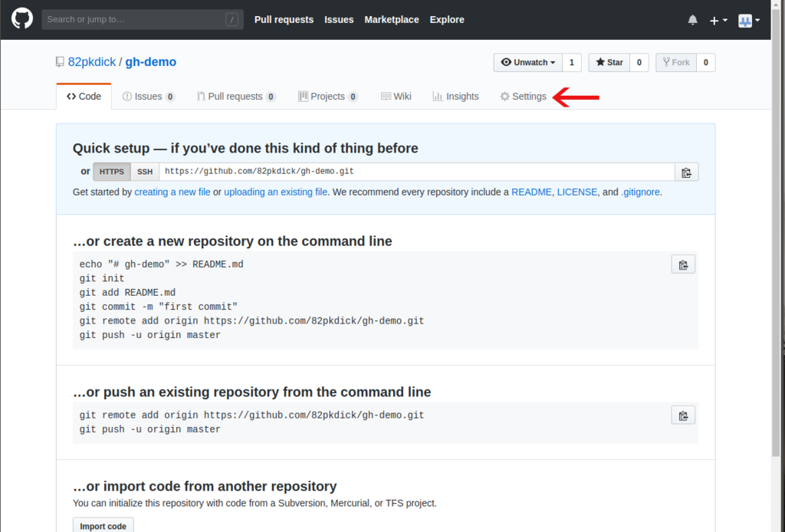Open the gh-demo repository name link

point(151,62)
